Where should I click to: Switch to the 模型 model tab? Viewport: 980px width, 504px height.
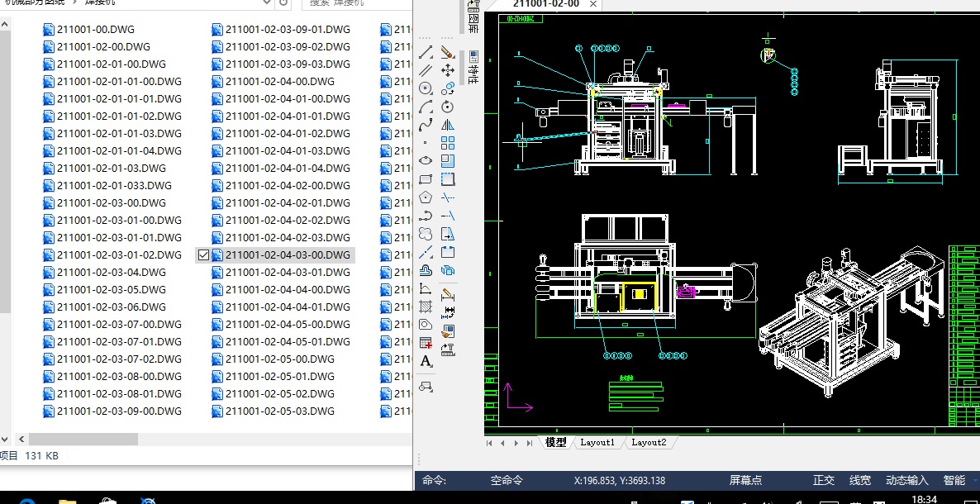tap(555, 442)
